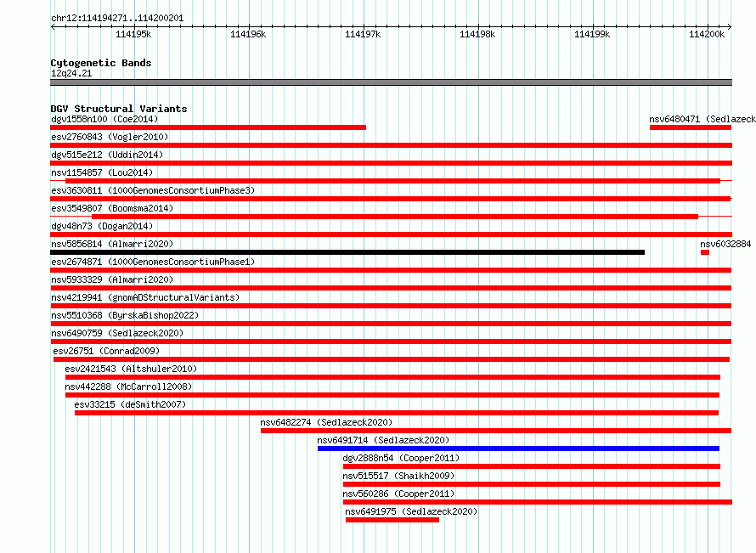Click the short red bar under nsv6491975
The image size is (756, 553).
(392, 520)
